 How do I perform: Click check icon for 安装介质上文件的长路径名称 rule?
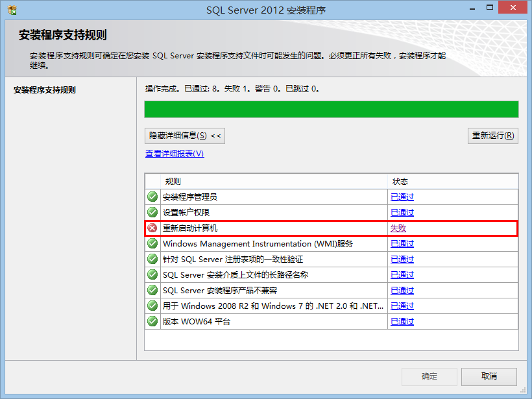coord(152,275)
